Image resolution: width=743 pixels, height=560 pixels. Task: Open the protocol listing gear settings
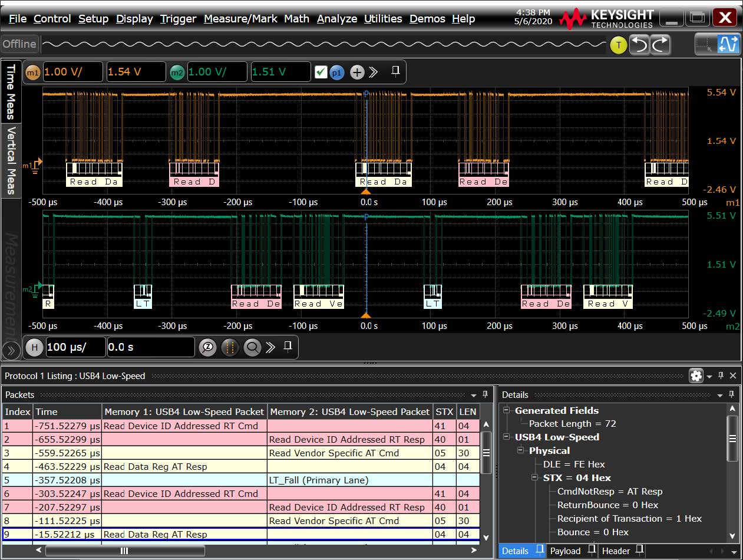pyautogui.click(x=696, y=375)
